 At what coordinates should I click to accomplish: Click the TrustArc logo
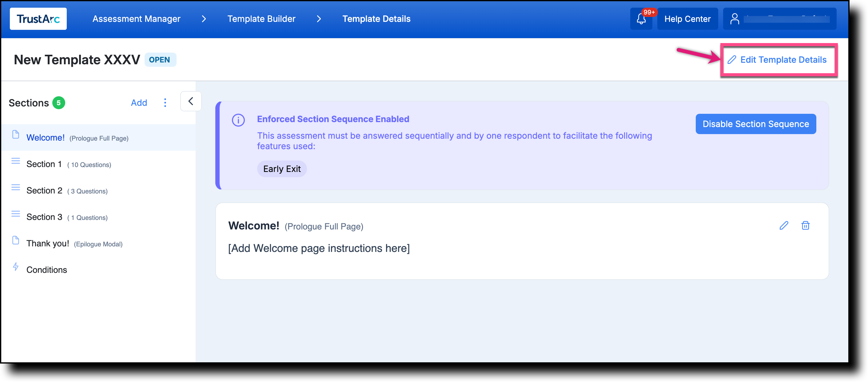pyautogui.click(x=38, y=18)
